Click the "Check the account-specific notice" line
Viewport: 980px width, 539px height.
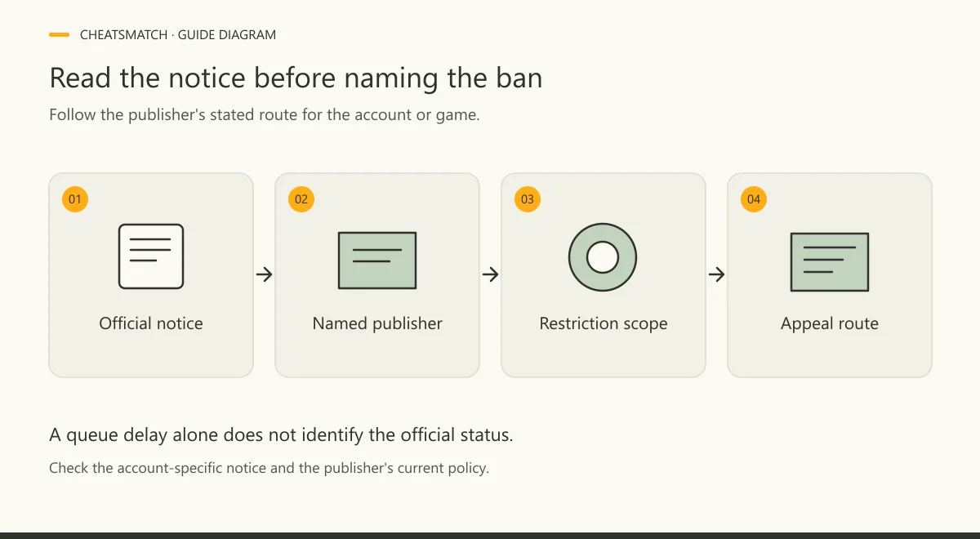pyautogui.click(x=269, y=469)
